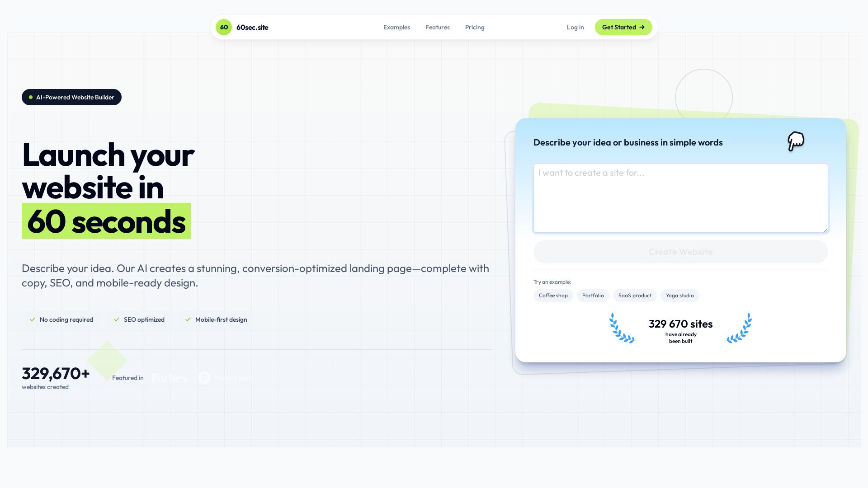
Task: Click the checkmark beside SEO optimized
Action: 117,319
